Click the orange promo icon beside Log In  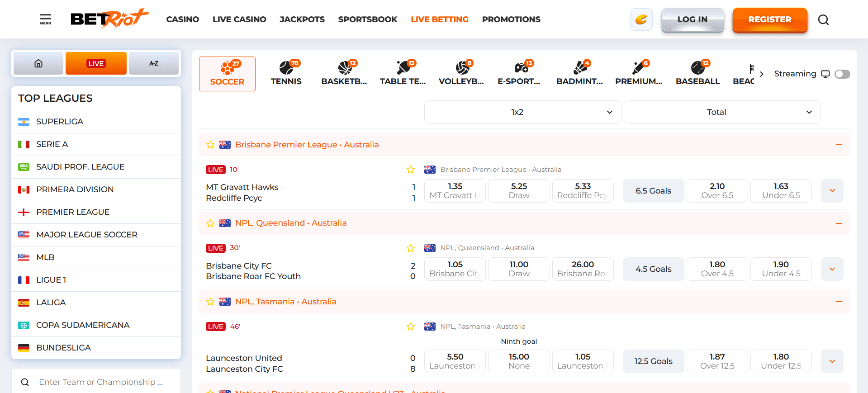641,19
